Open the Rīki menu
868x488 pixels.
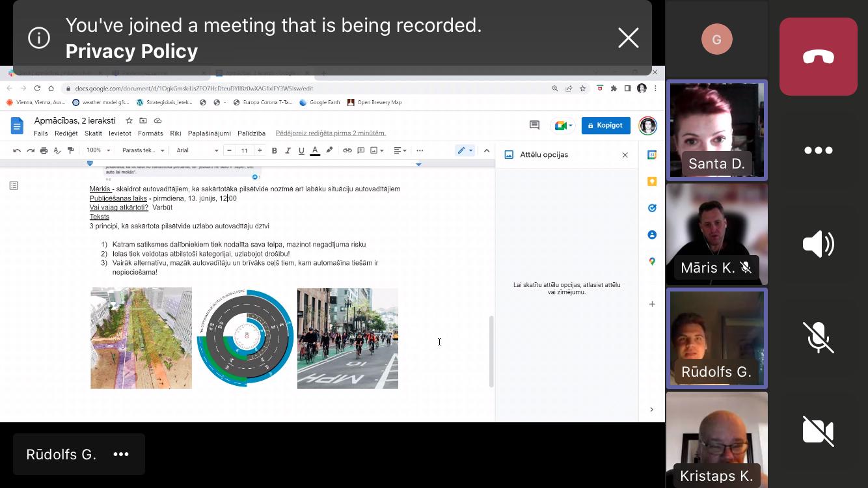pos(176,133)
